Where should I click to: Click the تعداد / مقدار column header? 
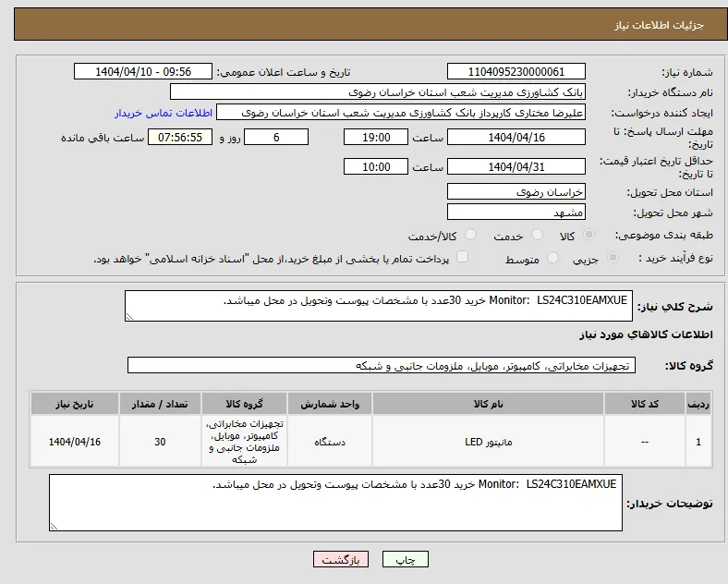point(160,404)
